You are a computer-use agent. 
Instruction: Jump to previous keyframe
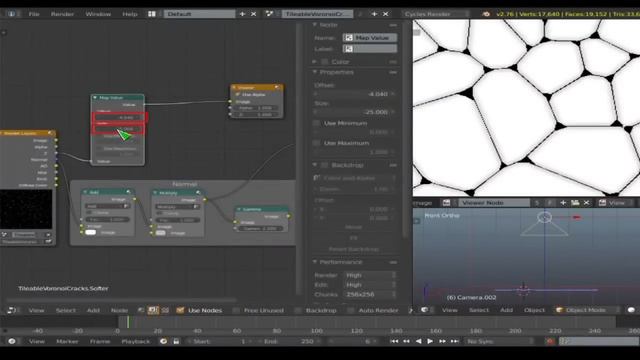(406, 341)
